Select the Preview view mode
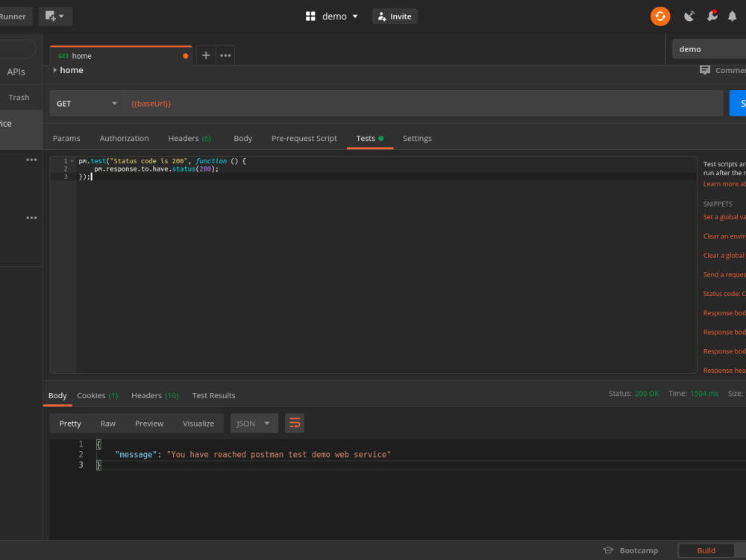This screenshot has height=560, width=746. click(x=149, y=423)
